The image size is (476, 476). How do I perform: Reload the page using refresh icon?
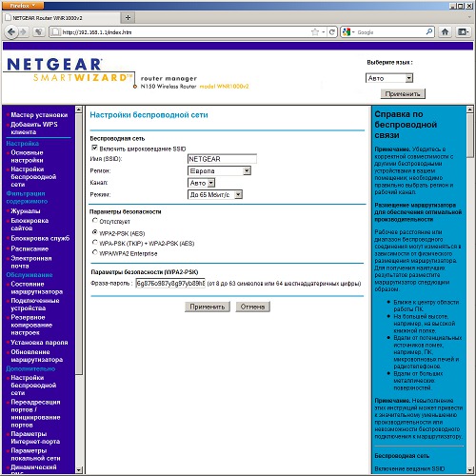tap(332, 32)
